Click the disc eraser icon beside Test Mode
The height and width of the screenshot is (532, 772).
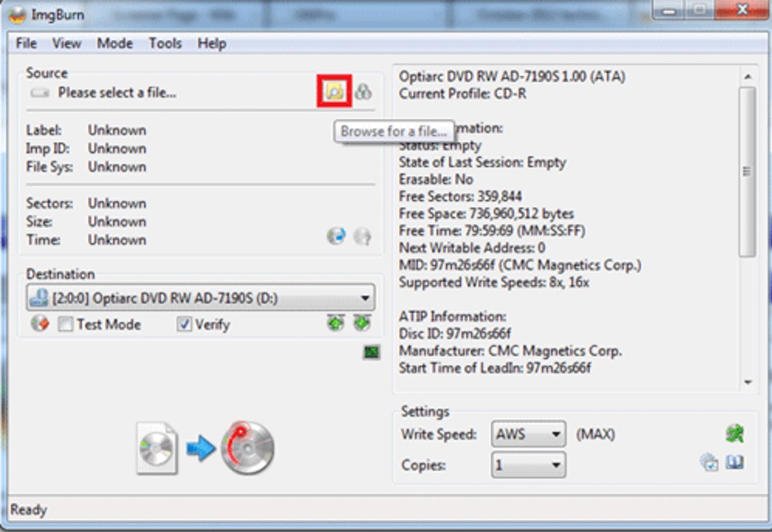click(x=40, y=323)
